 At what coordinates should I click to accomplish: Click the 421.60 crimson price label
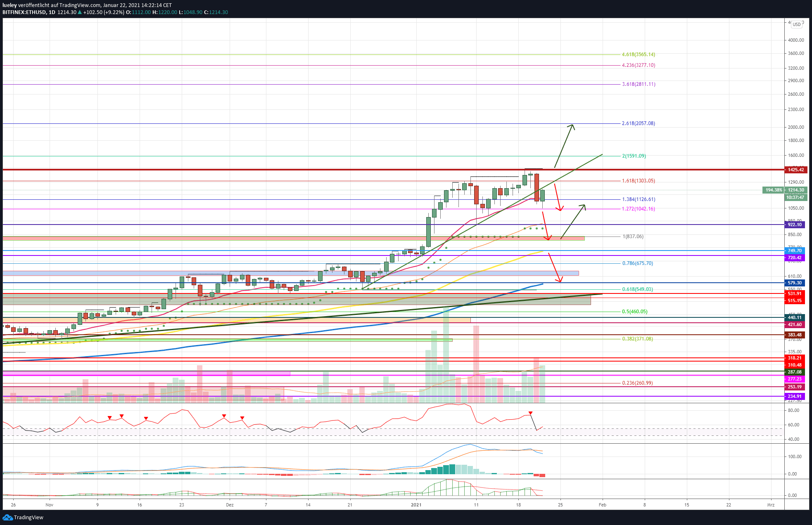795,324
